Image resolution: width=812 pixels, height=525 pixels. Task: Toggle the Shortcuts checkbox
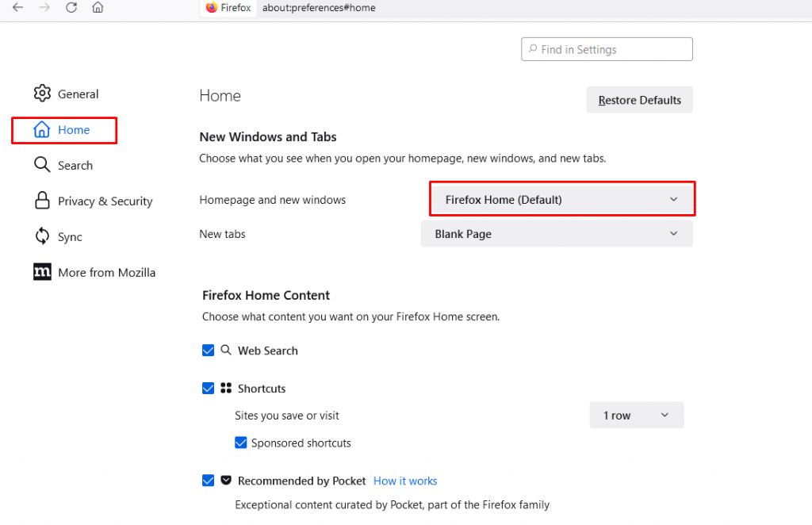pyautogui.click(x=209, y=389)
